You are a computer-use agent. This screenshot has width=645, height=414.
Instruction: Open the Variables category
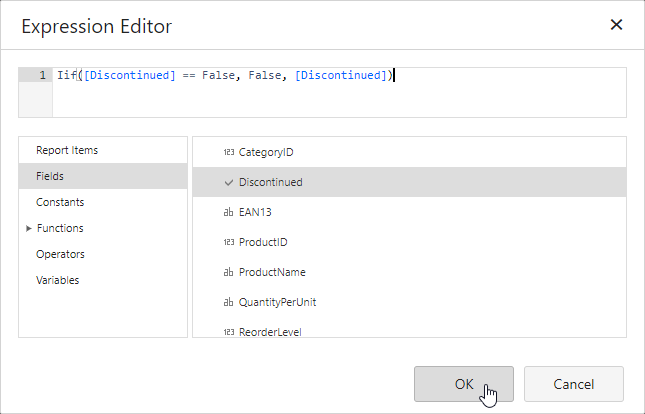pyautogui.click(x=58, y=280)
